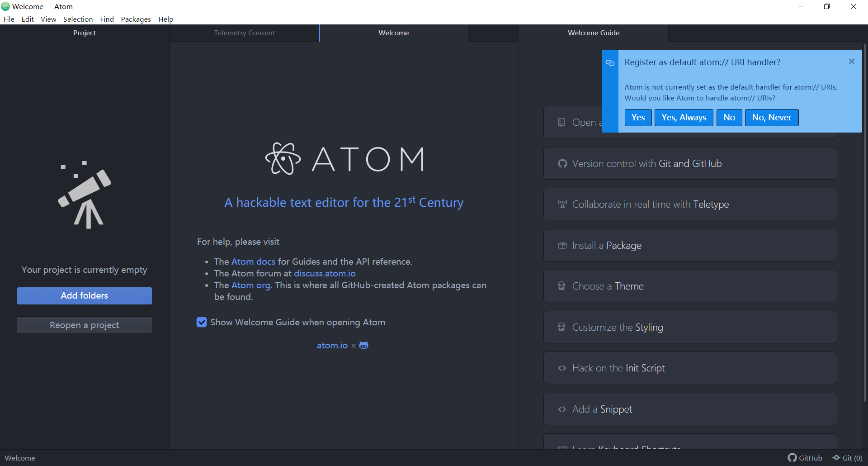The image size is (868, 466).
Task: Click the hackable text editor tagline
Action: pyautogui.click(x=344, y=202)
